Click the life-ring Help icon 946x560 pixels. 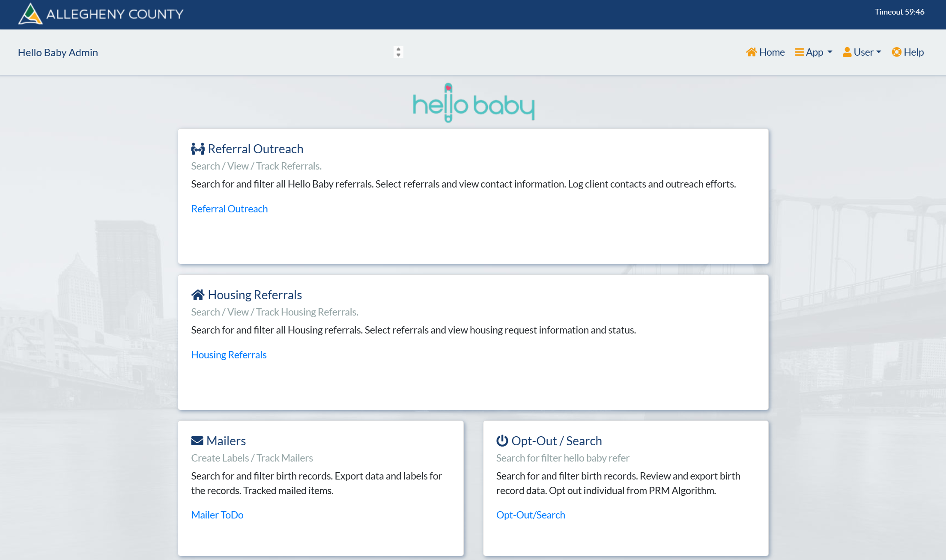click(x=896, y=52)
